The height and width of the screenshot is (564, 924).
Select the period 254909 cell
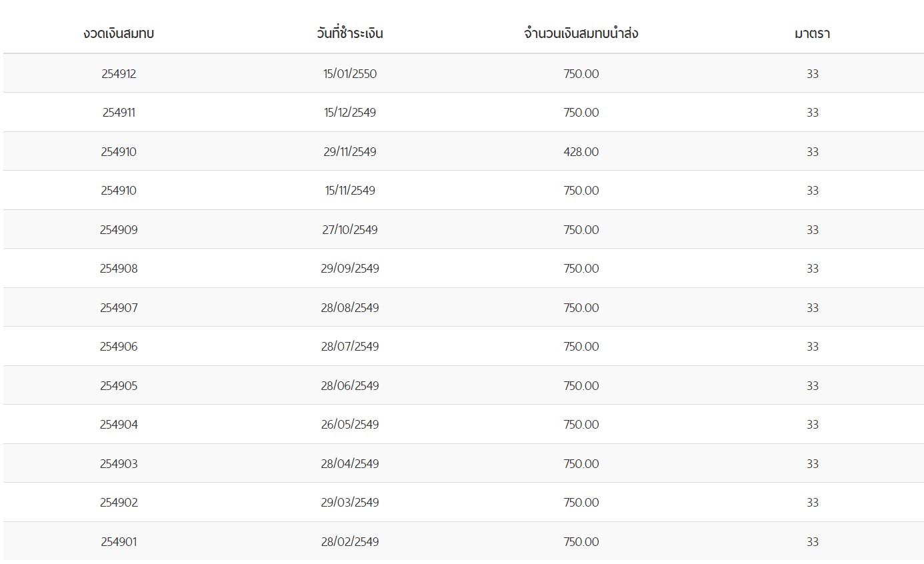coord(119,230)
